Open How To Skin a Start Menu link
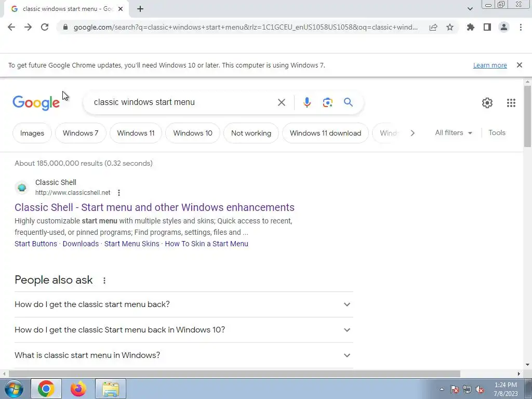The height and width of the screenshot is (399, 532). [x=206, y=244]
